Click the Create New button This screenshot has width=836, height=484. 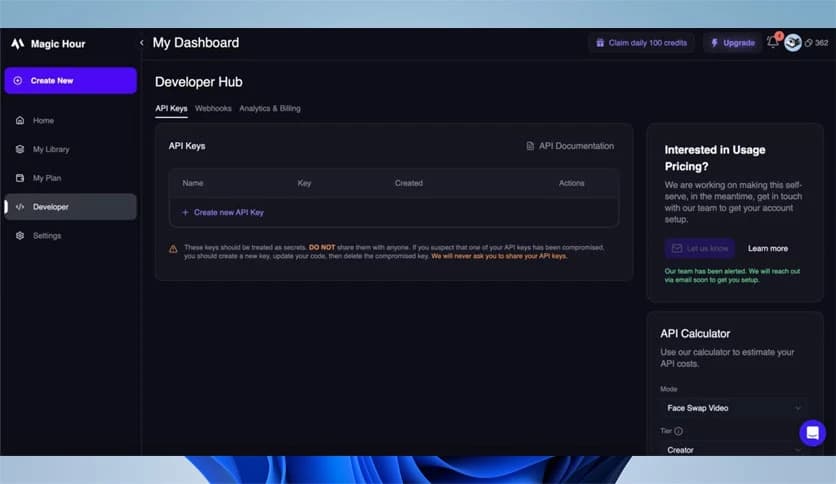tap(70, 80)
